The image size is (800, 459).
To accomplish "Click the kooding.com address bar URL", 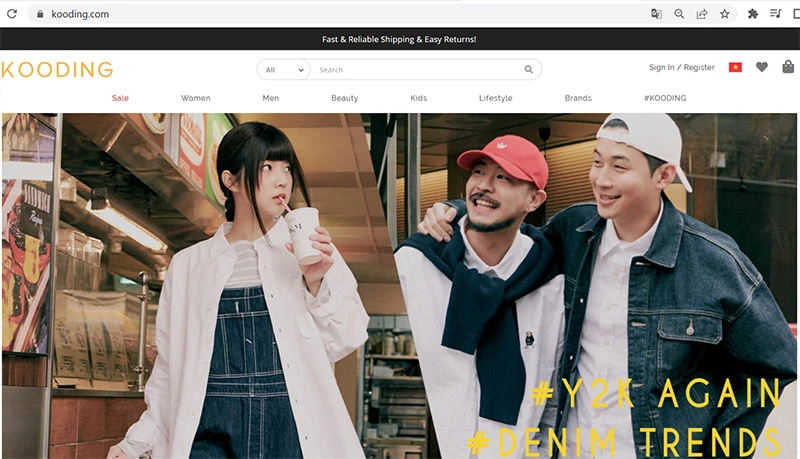I will point(80,14).
